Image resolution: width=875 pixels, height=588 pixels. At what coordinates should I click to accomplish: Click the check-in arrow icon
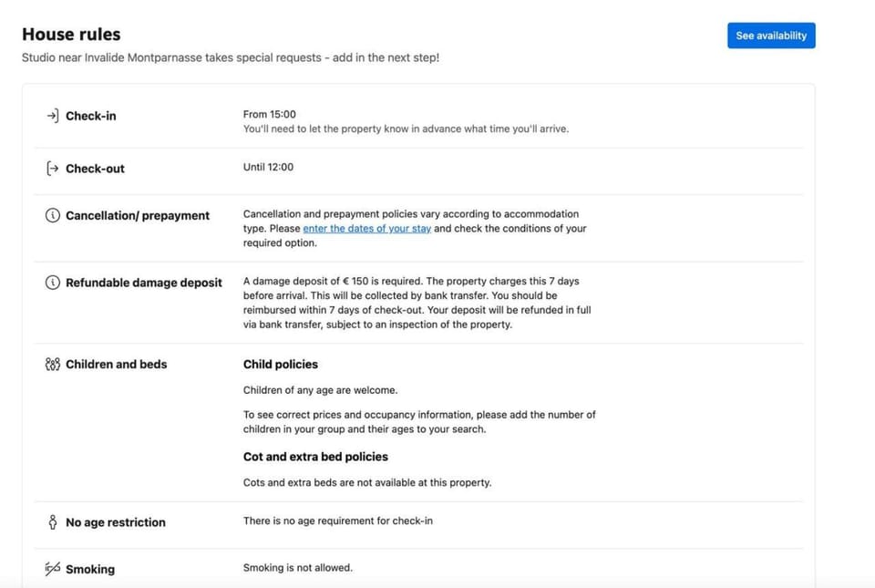tap(52, 116)
